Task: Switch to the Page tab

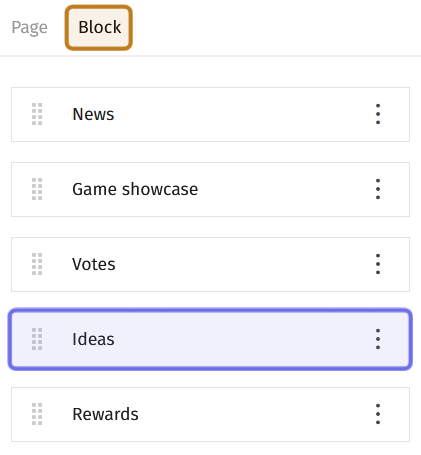Action: click(x=29, y=28)
